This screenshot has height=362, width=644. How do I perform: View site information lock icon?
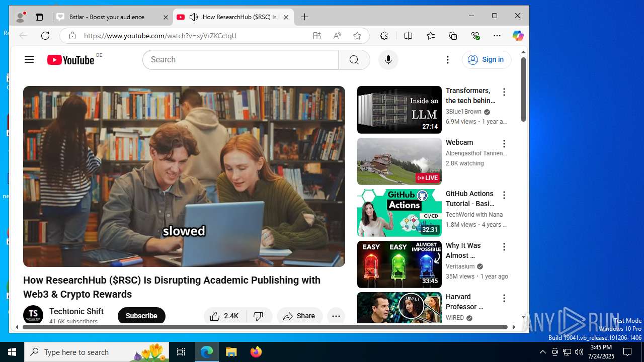coord(72,36)
